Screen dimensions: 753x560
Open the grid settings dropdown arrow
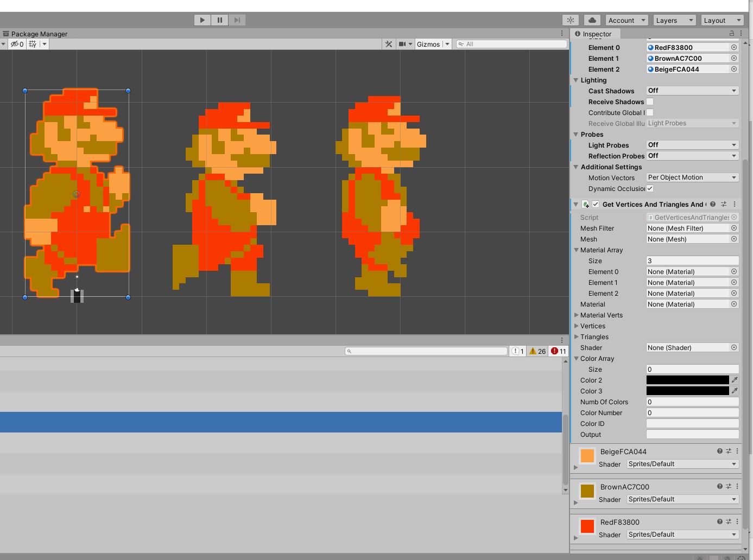(x=45, y=44)
